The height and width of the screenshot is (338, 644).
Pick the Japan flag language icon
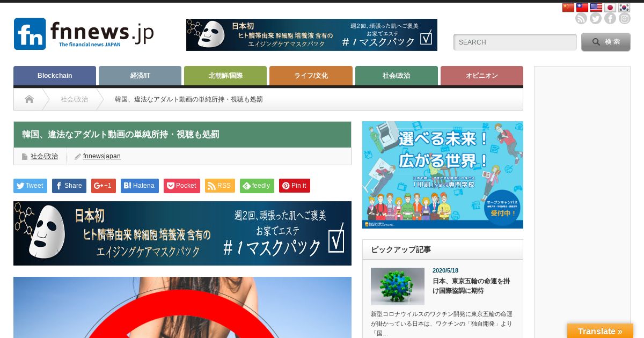coord(610,8)
